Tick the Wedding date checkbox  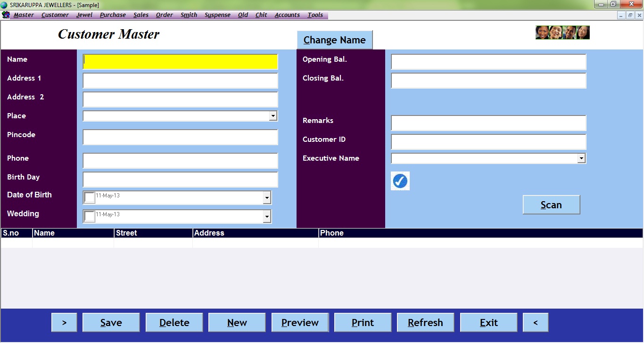tap(90, 217)
